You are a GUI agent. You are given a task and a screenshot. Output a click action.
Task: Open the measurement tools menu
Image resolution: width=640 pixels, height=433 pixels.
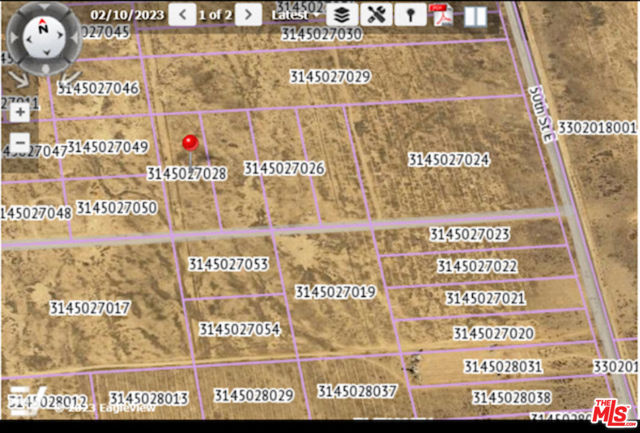tap(375, 15)
